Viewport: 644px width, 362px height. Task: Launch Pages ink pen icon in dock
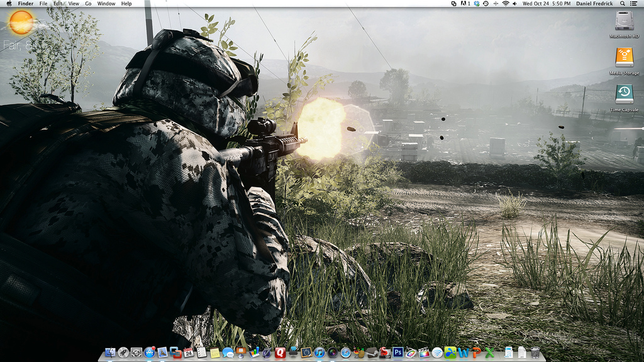click(267, 353)
